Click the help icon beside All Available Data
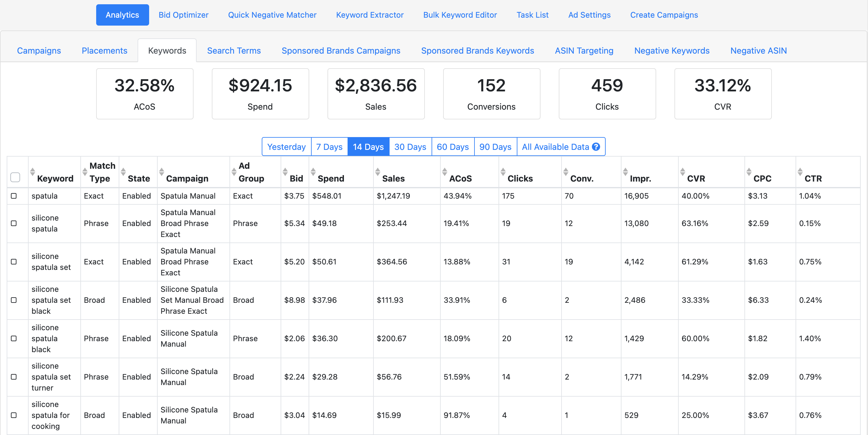Image resolution: width=868 pixels, height=435 pixels. [596, 147]
